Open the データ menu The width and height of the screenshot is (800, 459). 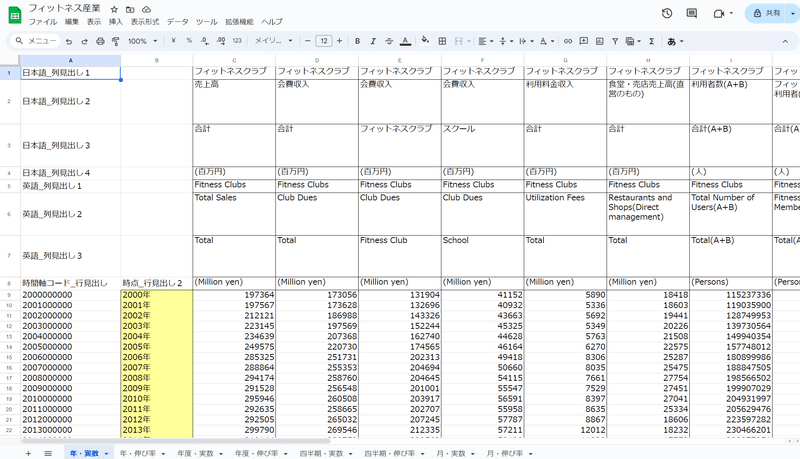[x=177, y=21]
